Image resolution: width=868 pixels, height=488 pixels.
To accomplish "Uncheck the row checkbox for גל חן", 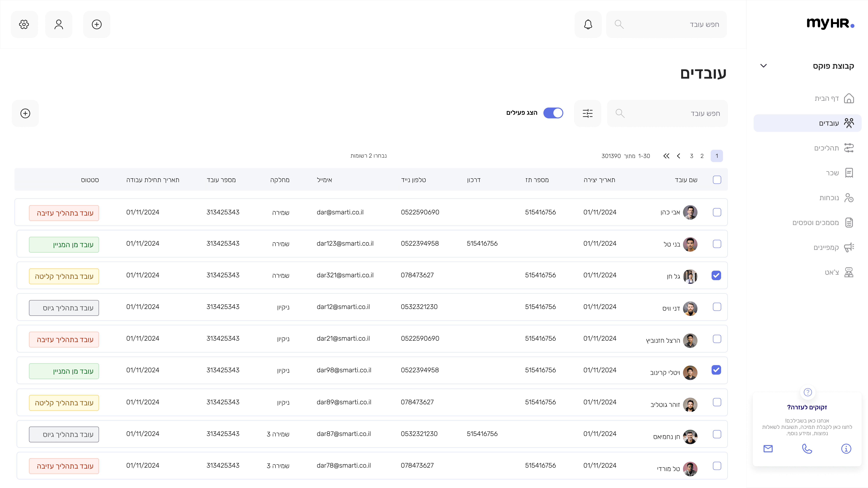I will pyautogui.click(x=716, y=275).
